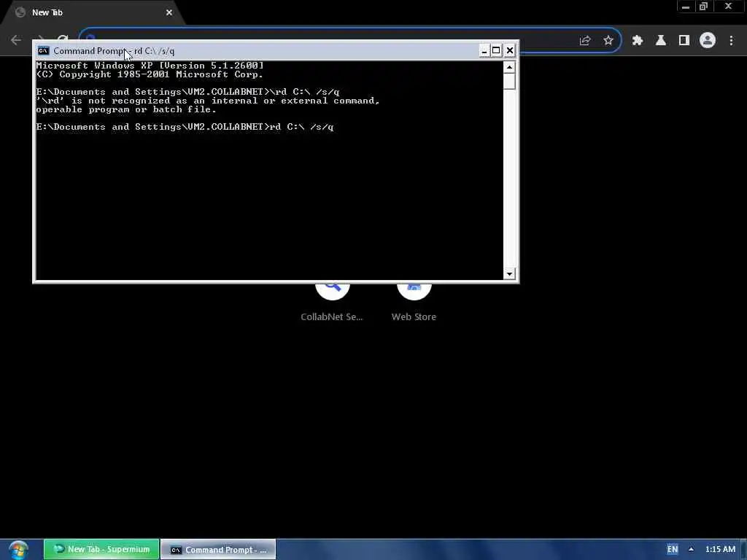Close the Command Prompt window
Screen dimensions: 747x560
point(510,50)
